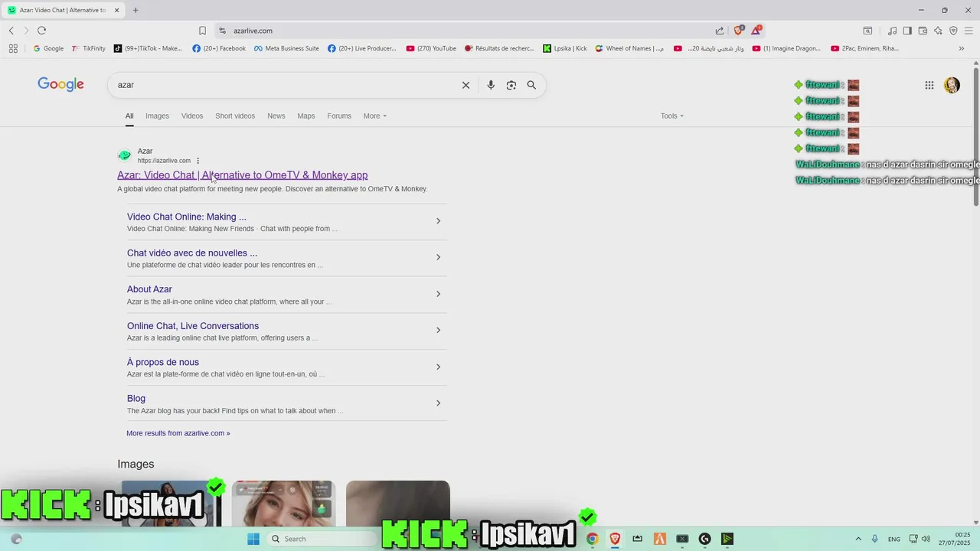This screenshot has height=551, width=980.
Task: Switch to the Images search tab
Action: click(x=157, y=116)
